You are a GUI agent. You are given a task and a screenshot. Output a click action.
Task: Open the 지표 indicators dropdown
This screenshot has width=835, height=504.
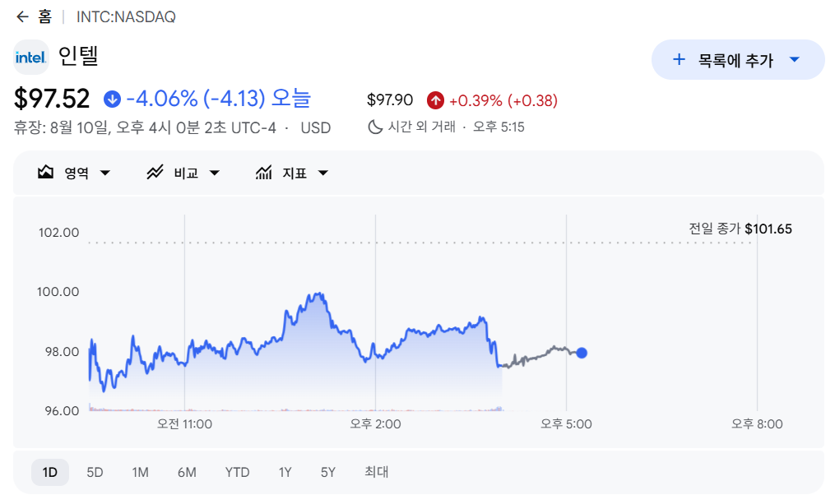[x=323, y=173]
